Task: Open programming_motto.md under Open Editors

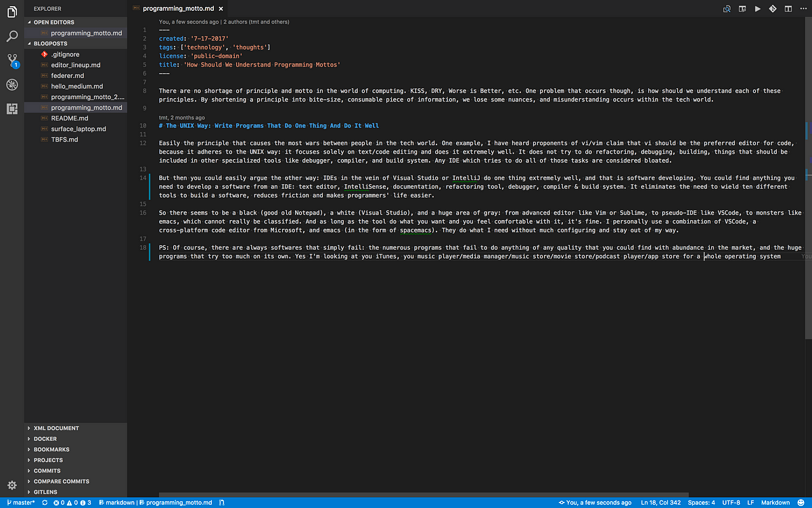Action: pyautogui.click(x=76, y=33)
